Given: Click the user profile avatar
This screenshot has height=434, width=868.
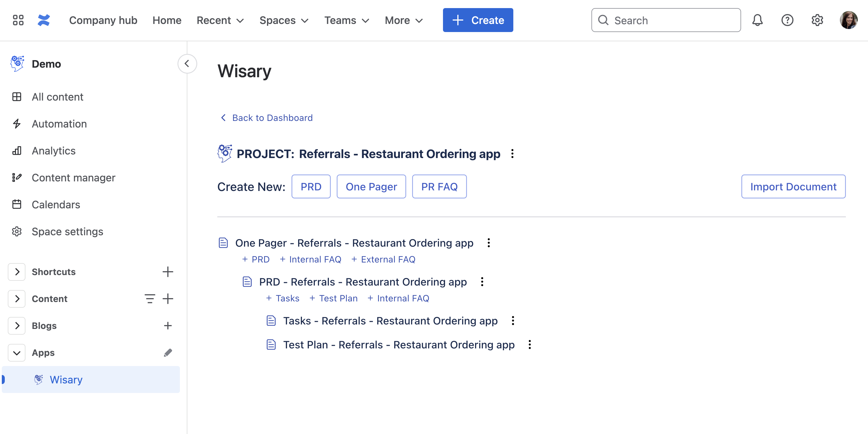Looking at the screenshot, I should (x=848, y=20).
